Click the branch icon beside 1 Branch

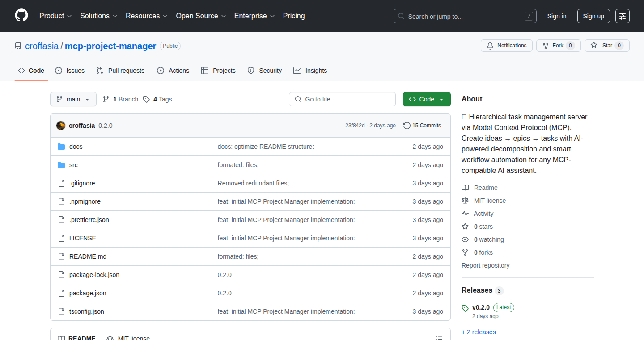coord(106,99)
